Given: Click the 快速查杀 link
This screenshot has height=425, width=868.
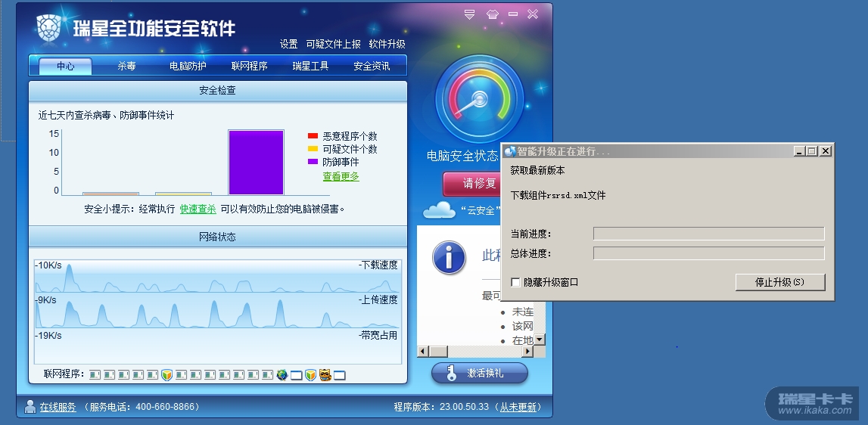Looking at the screenshot, I should click(198, 209).
